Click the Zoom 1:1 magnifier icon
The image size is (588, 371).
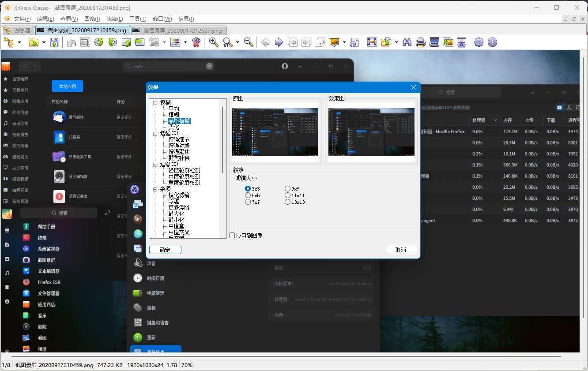[x=228, y=42]
